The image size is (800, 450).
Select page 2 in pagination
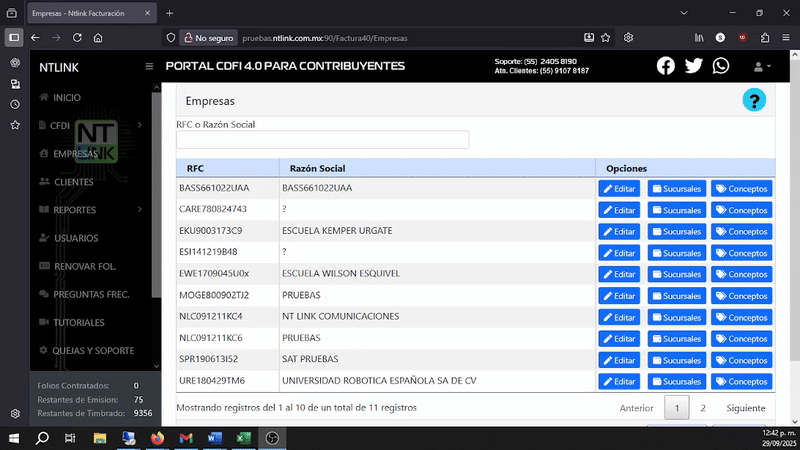click(703, 408)
